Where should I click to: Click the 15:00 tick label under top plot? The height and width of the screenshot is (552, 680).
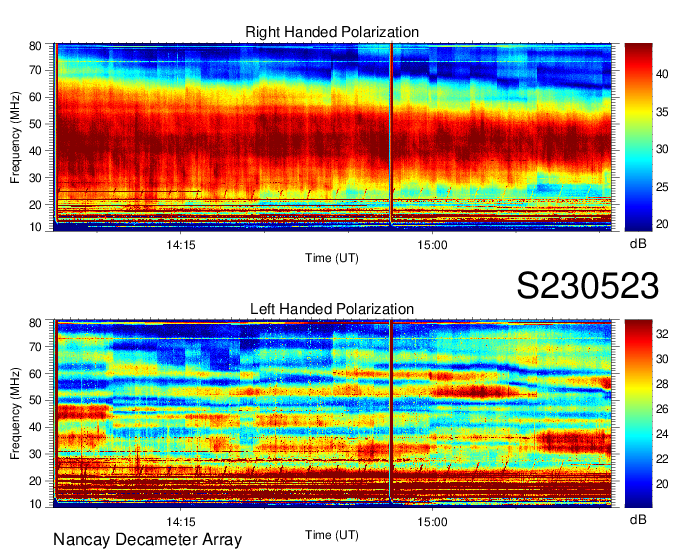432,245
